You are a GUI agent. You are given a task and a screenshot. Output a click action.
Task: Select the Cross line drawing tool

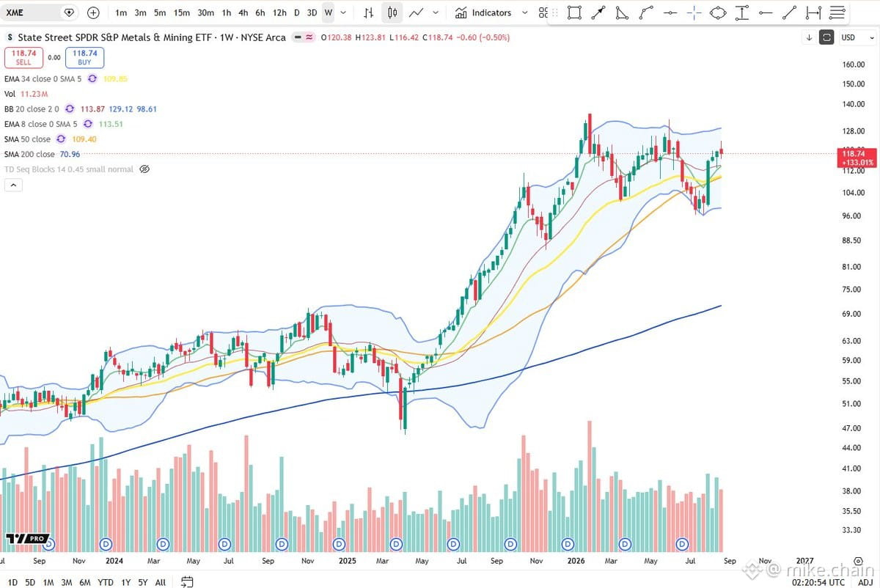(694, 12)
